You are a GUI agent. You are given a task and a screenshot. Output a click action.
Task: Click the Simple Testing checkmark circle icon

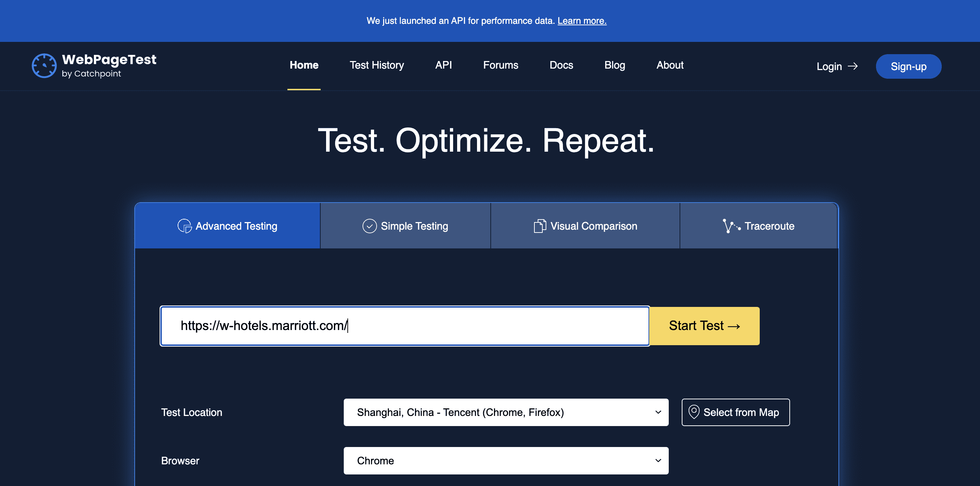click(x=369, y=226)
